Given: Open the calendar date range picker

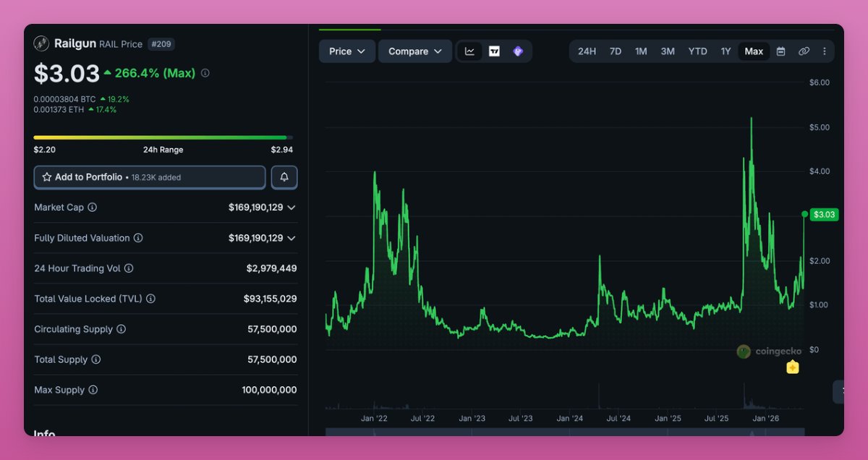Looking at the screenshot, I should point(780,51).
